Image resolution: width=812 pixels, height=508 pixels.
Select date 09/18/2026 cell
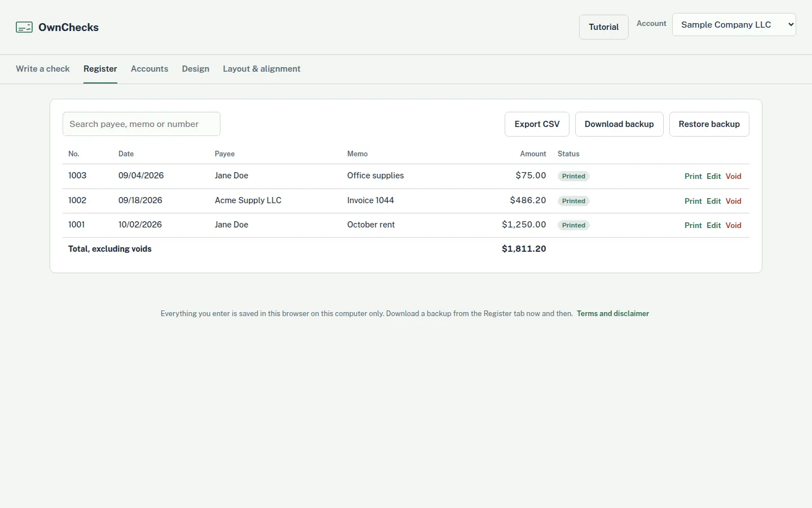pyautogui.click(x=140, y=200)
